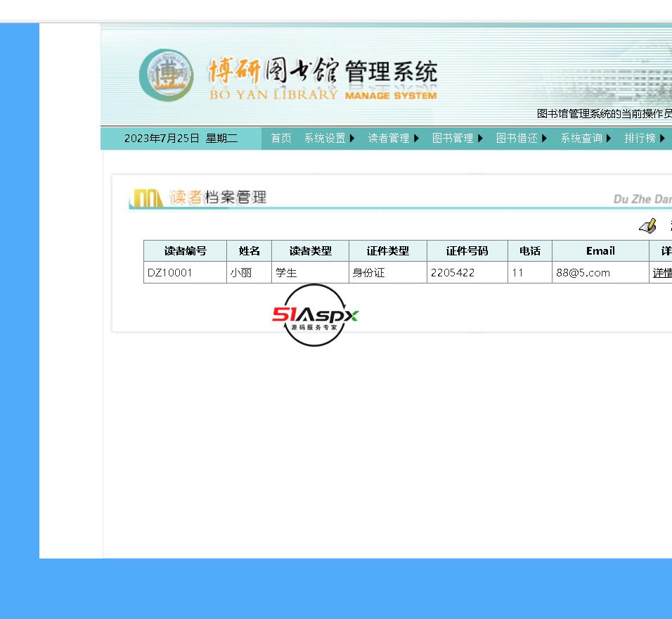The image size is (672, 619).
Task: Select the ID number cell 2205422
Action: (x=467, y=273)
